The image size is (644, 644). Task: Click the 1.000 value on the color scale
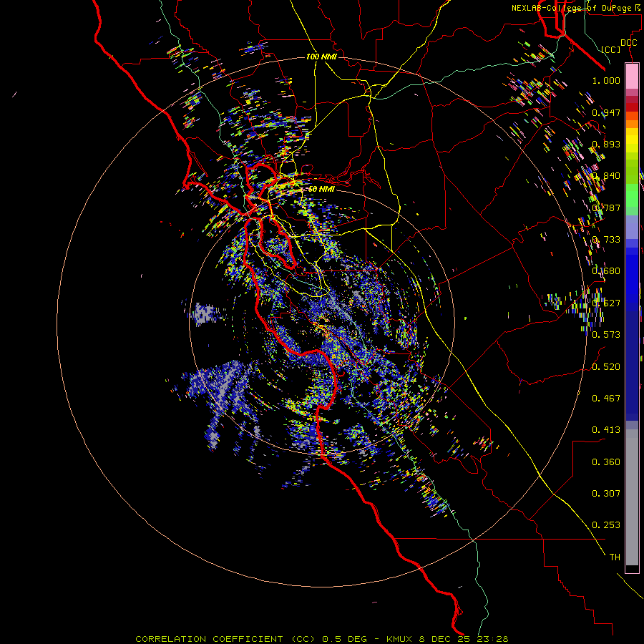coord(606,81)
